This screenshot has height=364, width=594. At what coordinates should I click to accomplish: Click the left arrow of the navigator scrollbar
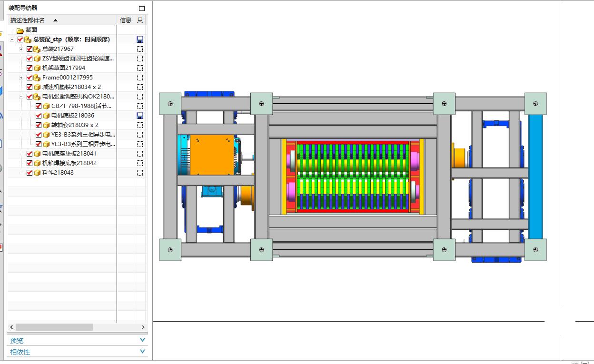click(12, 327)
